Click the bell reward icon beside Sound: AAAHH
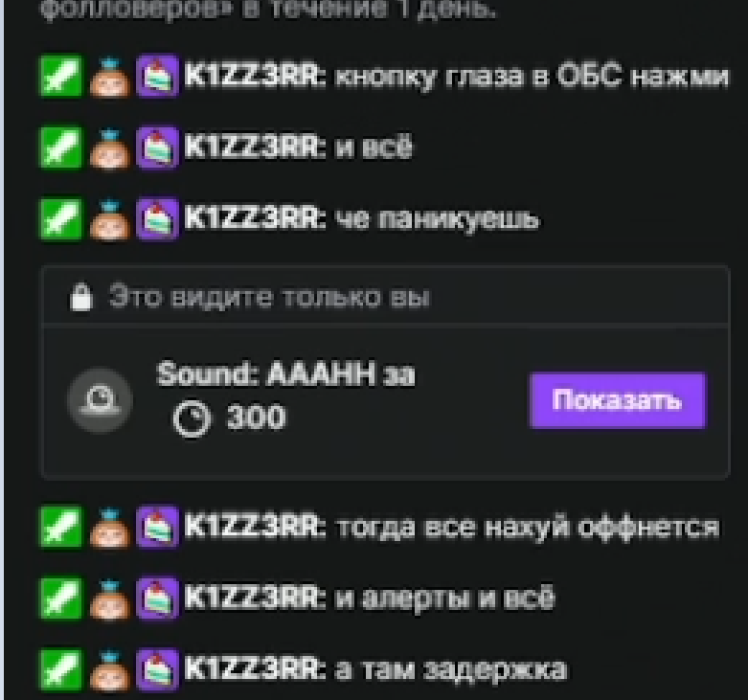748x700 pixels. [101, 400]
